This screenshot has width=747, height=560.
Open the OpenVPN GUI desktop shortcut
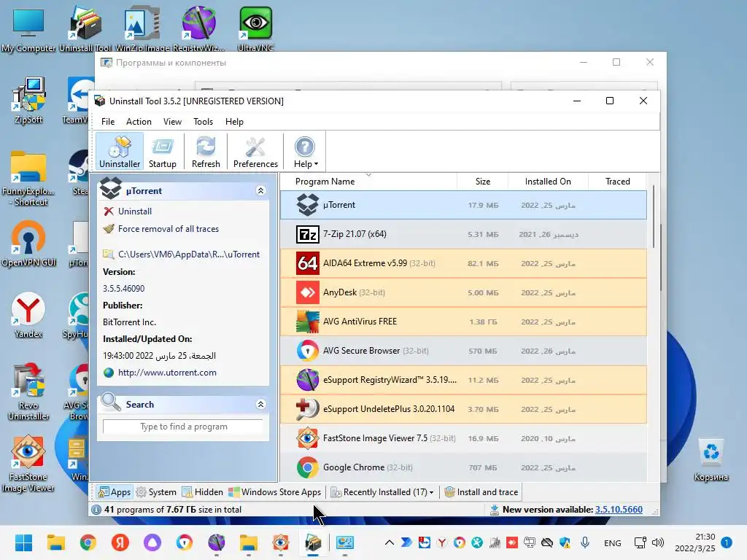point(28,244)
